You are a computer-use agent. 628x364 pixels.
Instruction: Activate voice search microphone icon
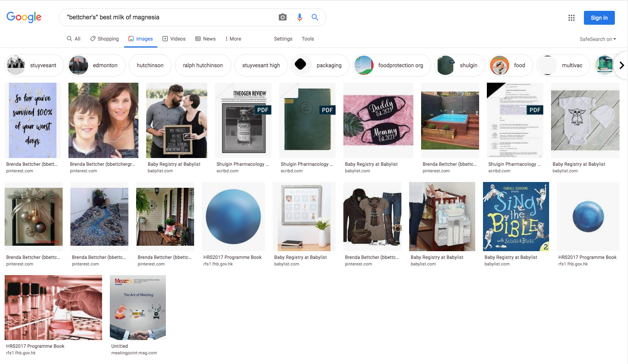tap(299, 17)
